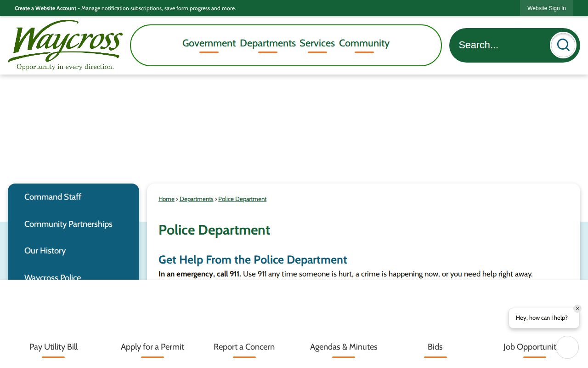The height and width of the screenshot is (368, 588).
Task: Click the magnifying glass search icon
Action: pos(563,45)
